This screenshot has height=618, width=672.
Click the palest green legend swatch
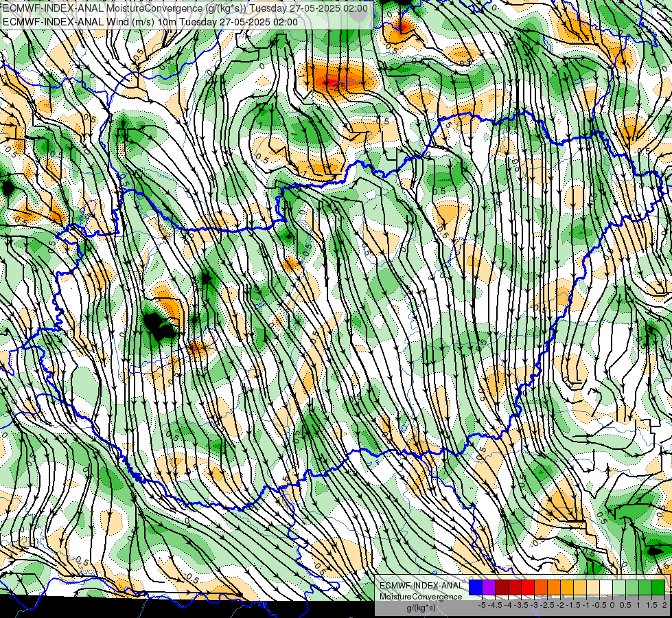click(x=619, y=588)
